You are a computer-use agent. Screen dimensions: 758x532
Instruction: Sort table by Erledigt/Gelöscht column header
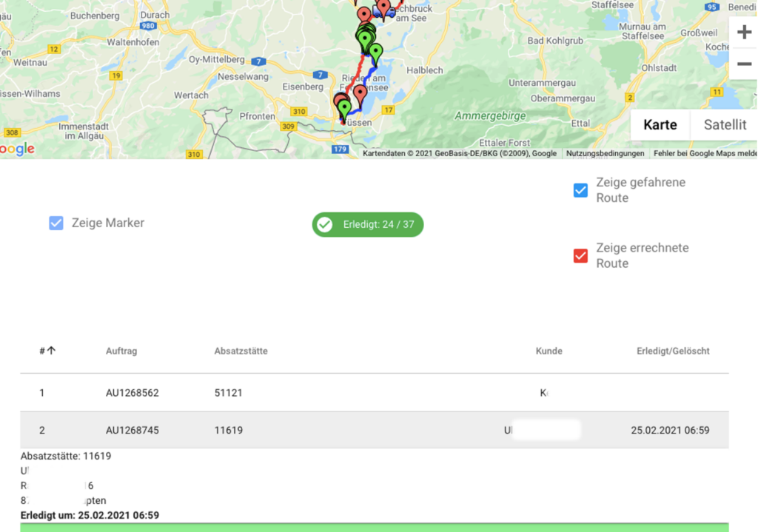pos(673,351)
